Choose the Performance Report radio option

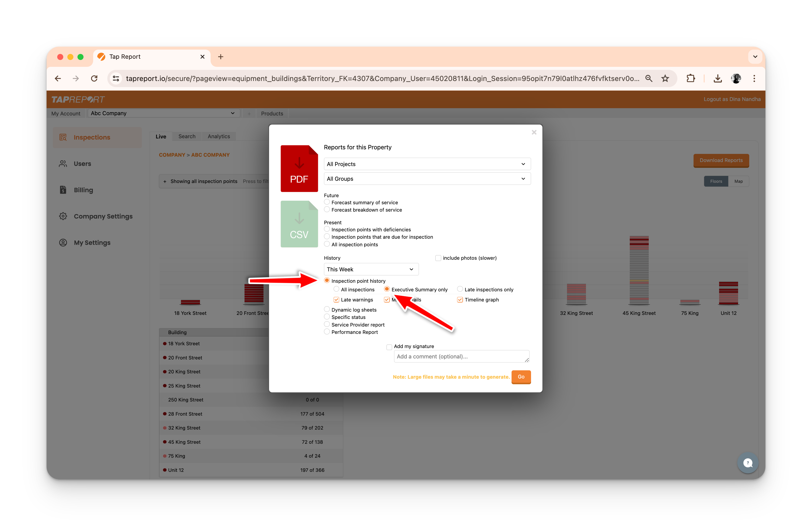[x=327, y=332]
